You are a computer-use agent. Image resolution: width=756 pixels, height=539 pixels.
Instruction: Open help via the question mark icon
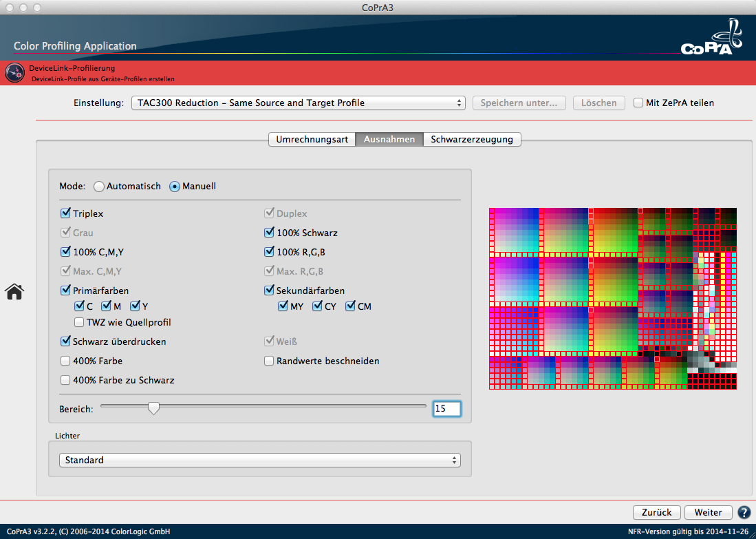pyautogui.click(x=744, y=512)
